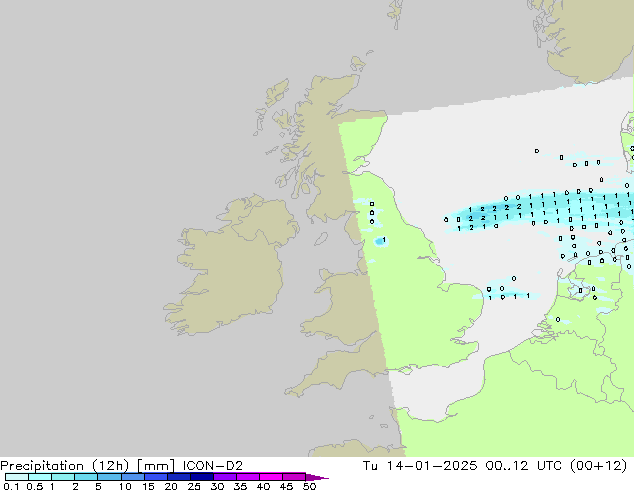Click the "30" legend scale label
Viewport: 634px width, 490px height.
pos(217,486)
